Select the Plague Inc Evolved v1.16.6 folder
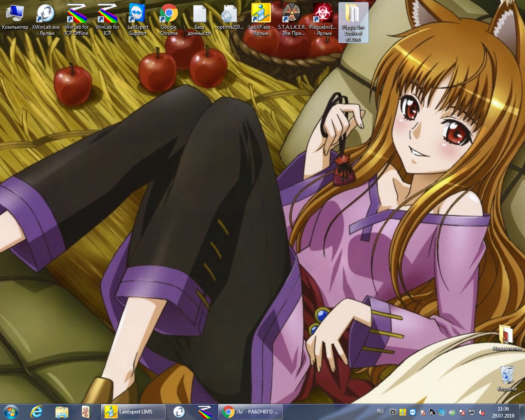Viewport: 525px width, 420px height. pyautogui.click(x=353, y=22)
